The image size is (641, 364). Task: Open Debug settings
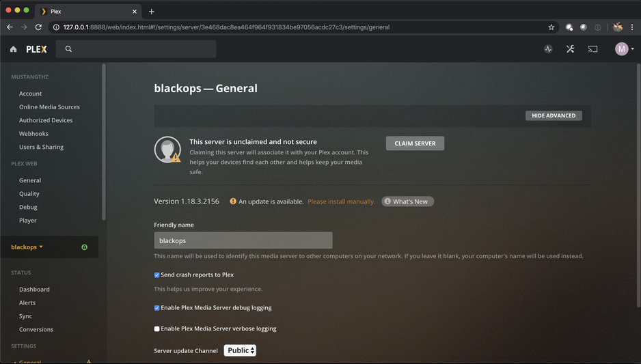tap(28, 207)
